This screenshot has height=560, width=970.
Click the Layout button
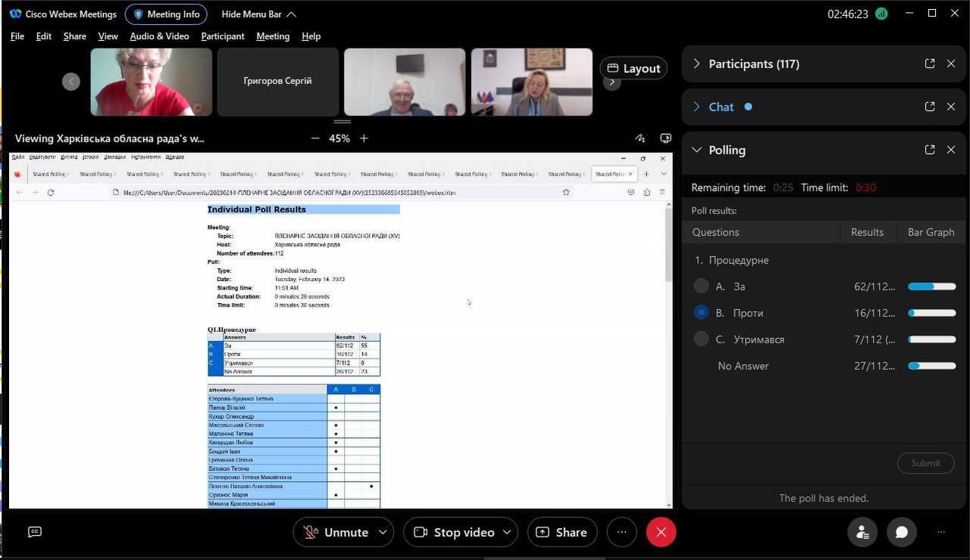point(634,68)
